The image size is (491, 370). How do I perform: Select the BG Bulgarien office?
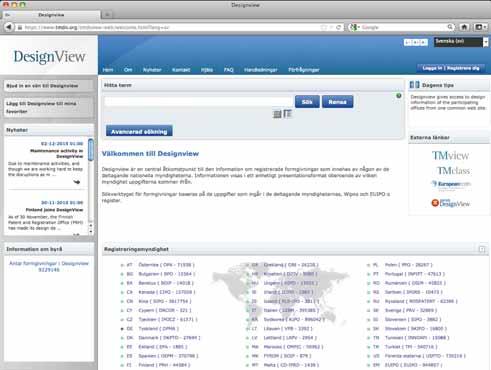(158, 274)
